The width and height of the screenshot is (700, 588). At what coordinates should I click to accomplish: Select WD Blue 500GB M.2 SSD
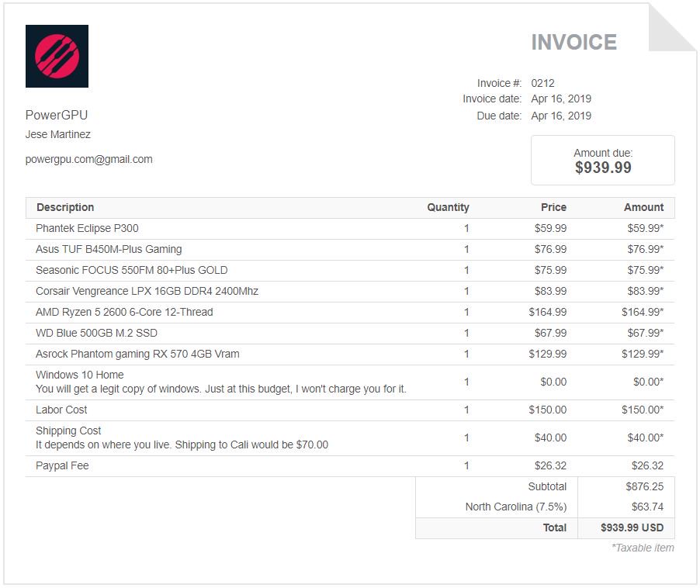[x=96, y=334]
